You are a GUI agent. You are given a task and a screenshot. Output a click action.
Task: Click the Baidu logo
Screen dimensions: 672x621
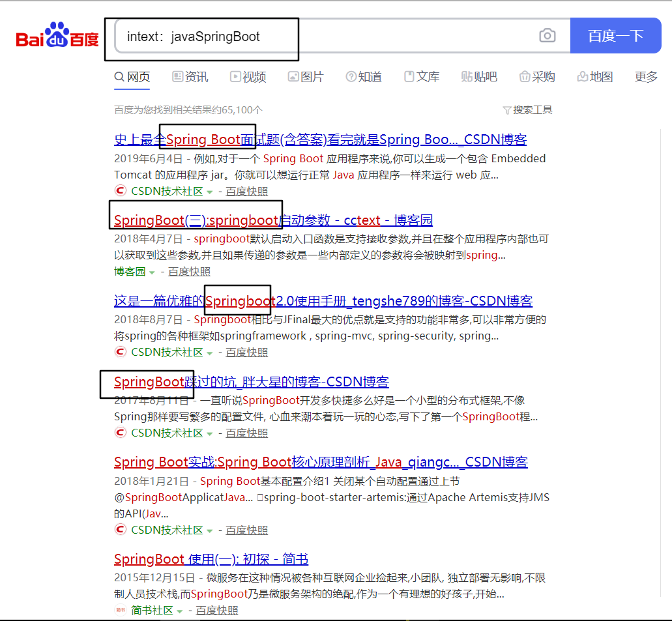(x=57, y=36)
